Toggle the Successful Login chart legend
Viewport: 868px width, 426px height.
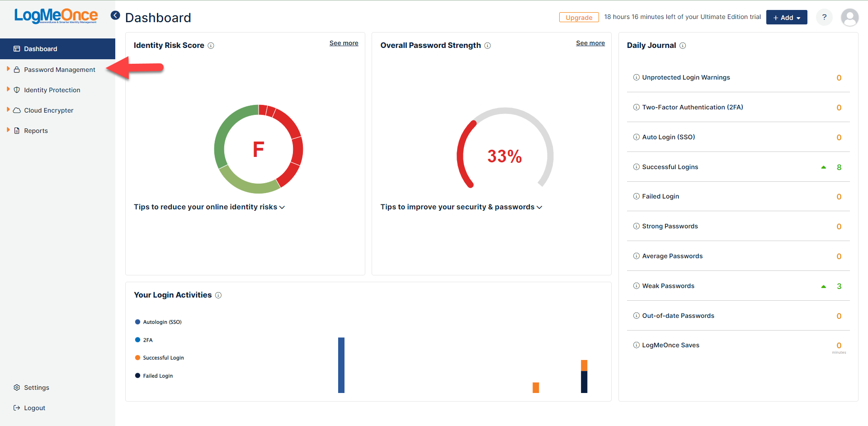(x=160, y=358)
